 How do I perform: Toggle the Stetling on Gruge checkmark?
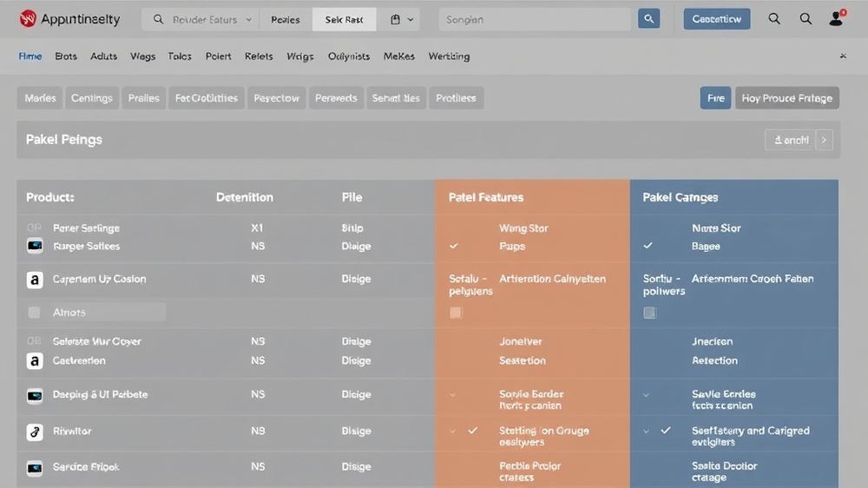click(473, 430)
